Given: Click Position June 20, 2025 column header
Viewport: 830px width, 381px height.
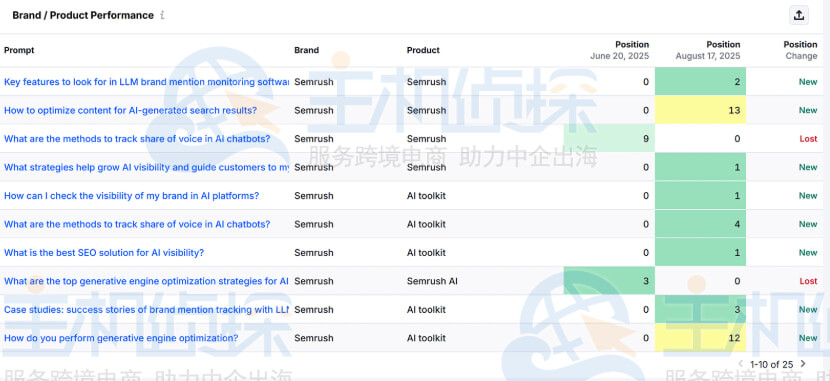Looking at the screenshot, I should (x=619, y=50).
